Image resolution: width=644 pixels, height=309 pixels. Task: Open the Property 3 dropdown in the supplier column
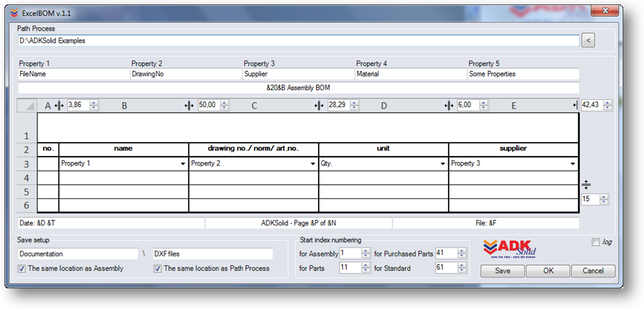point(572,164)
